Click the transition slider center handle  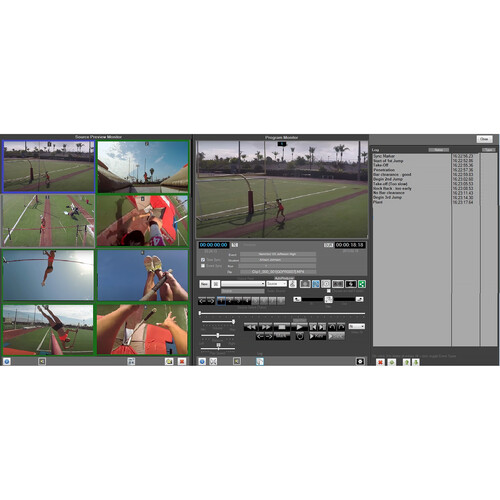(329, 299)
